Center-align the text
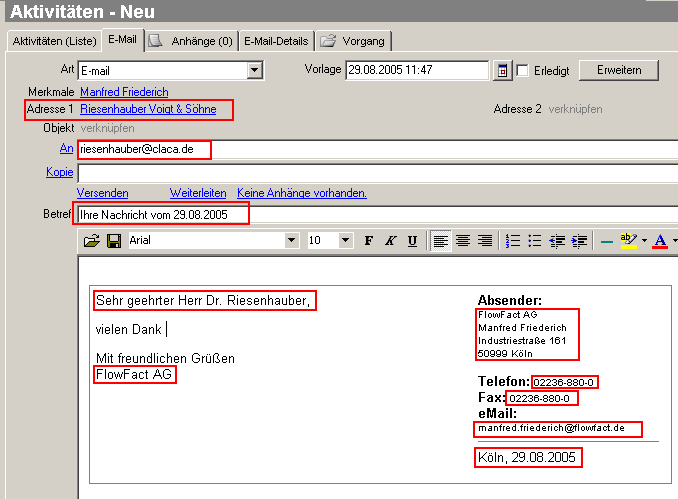The height and width of the screenshot is (499, 678). (463, 240)
